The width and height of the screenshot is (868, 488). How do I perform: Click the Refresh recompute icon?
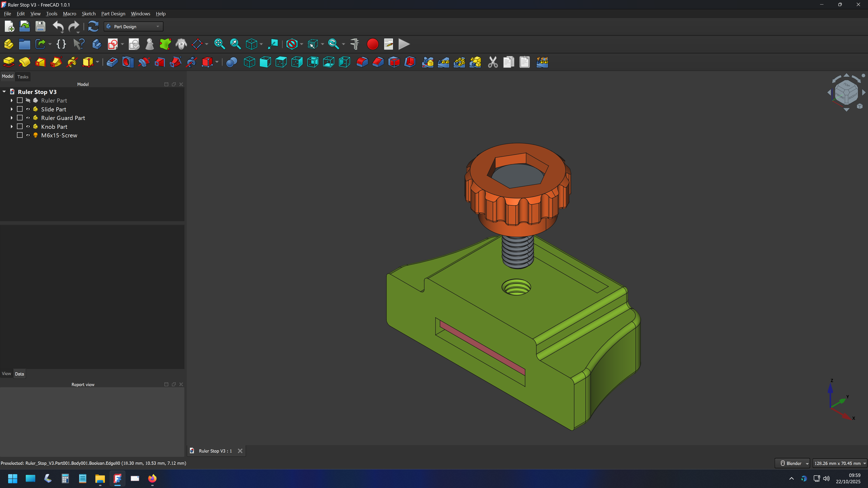tap(93, 26)
